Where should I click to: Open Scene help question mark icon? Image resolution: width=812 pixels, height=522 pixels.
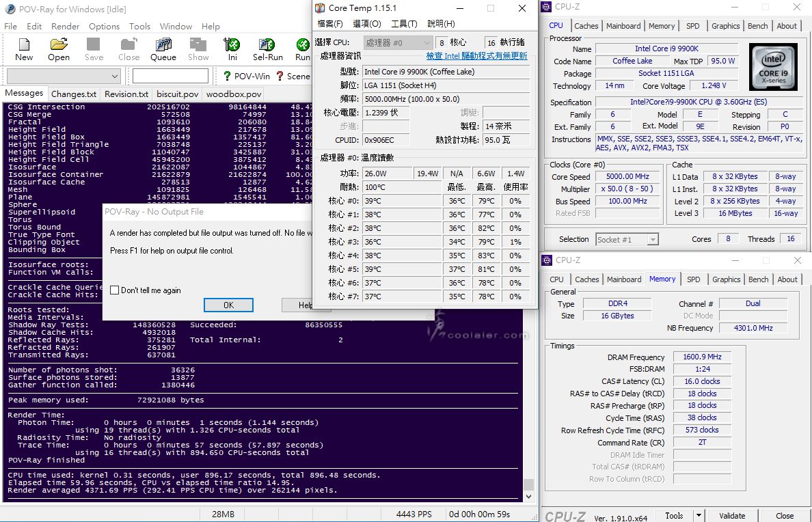click(x=280, y=76)
